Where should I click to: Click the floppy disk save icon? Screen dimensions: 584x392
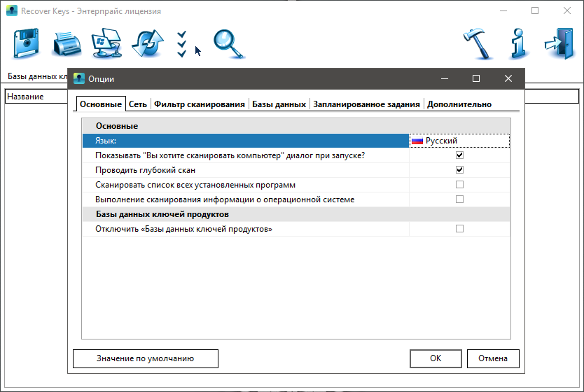click(26, 43)
